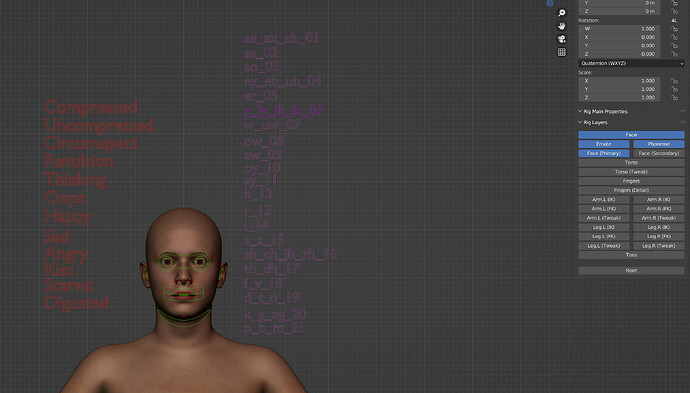Disable the Emote rig layer

pyautogui.click(x=604, y=144)
